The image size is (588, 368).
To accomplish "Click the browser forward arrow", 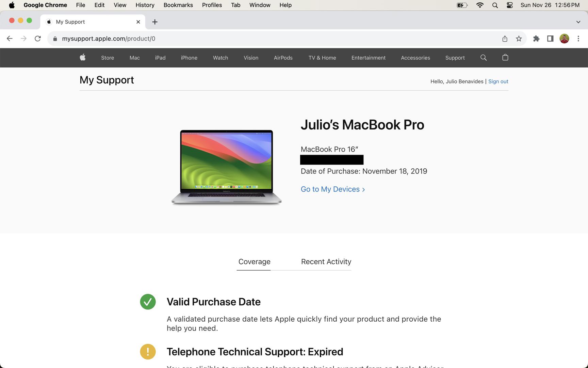I will (x=23, y=39).
